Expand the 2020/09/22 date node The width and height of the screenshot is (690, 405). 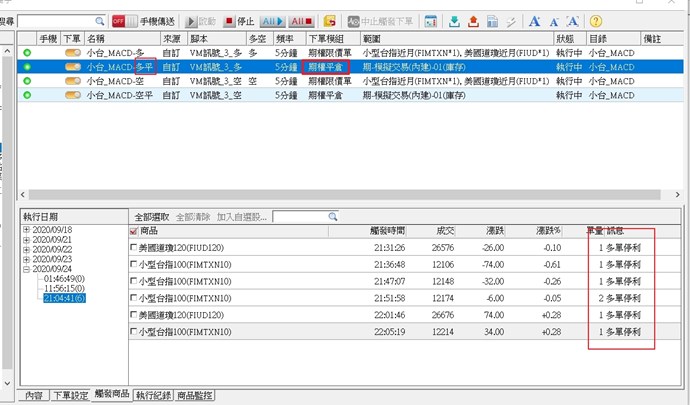[26, 249]
